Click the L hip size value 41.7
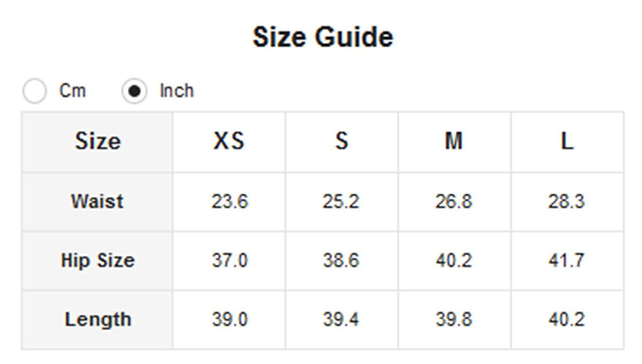Viewport: 642px width, 364px height. (567, 261)
